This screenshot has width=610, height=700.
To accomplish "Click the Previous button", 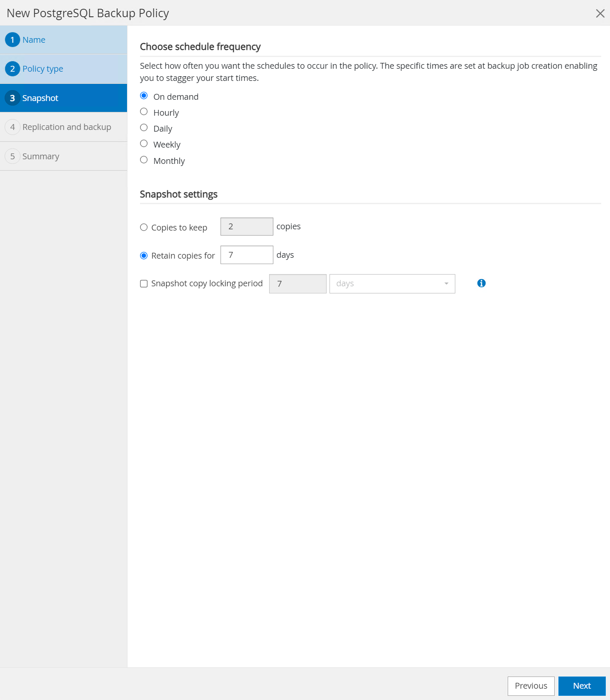I will [x=531, y=686].
